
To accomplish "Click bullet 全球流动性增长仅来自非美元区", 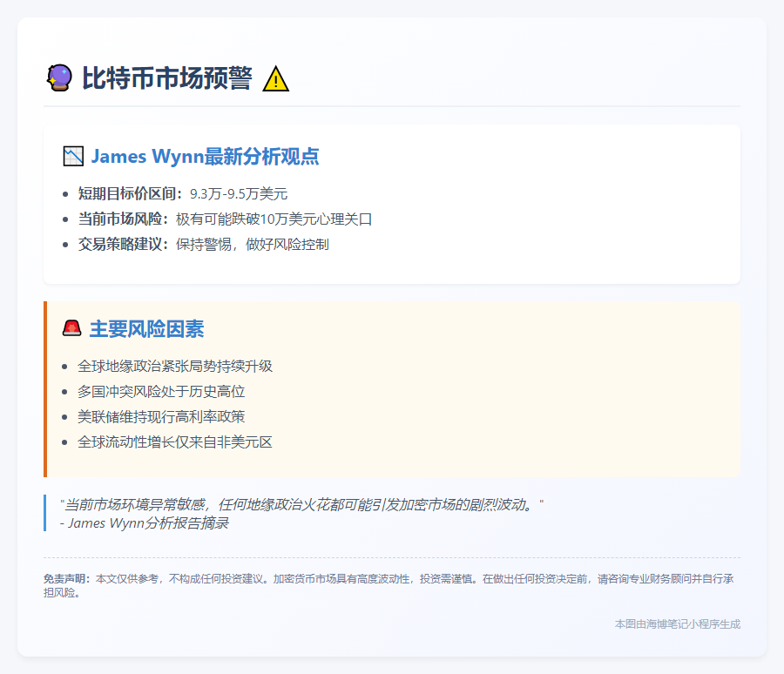I will pyautogui.click(x=175, y=442).
